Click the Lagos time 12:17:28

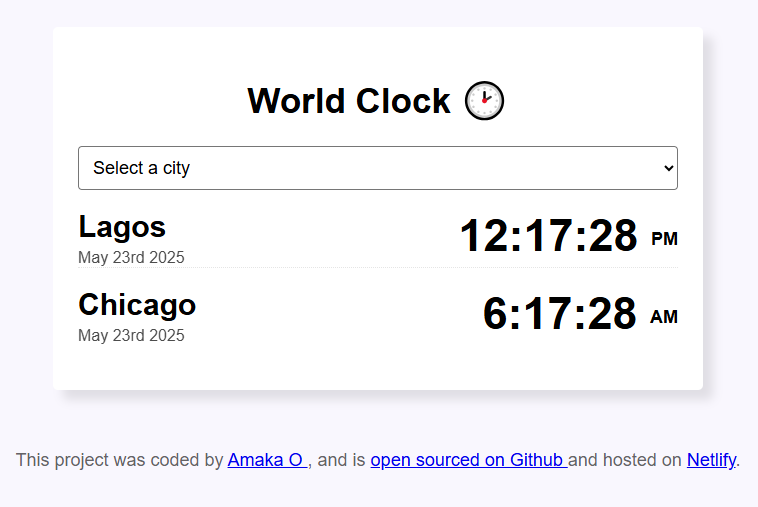coord(548,237)
